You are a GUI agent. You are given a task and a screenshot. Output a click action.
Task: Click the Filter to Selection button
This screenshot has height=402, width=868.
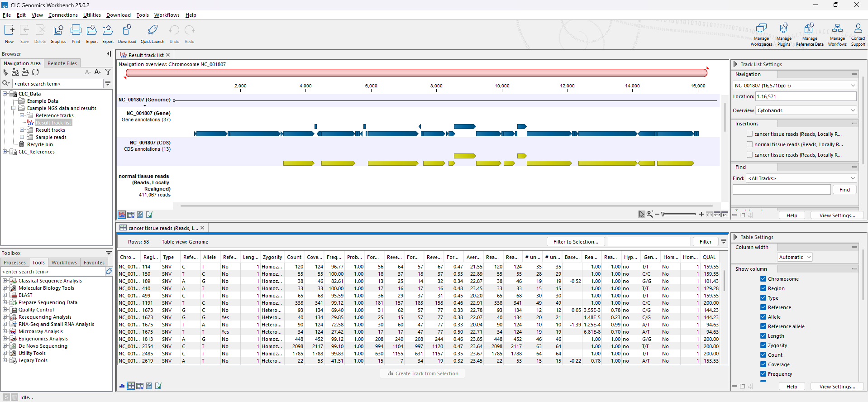tap(575, 242)
